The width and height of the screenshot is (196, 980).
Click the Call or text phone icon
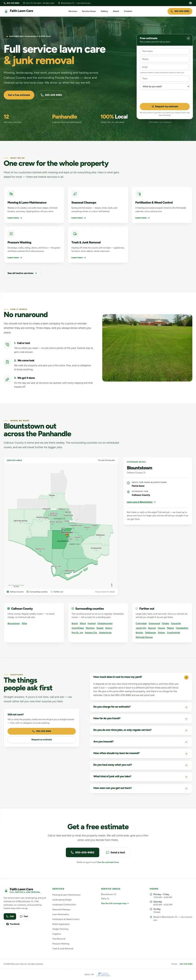click(x=7, y=345)
